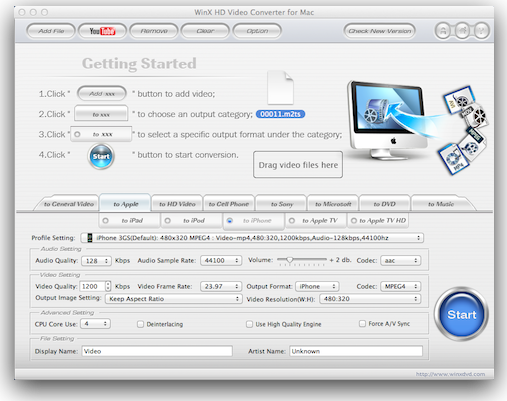The width and height of the screenshot is (507, 401).
Task: Click the Volume slider handle
Action: (289, 260)
